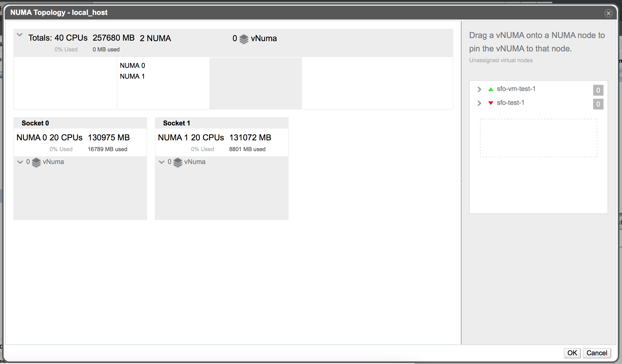The height and width of the screenshot is (364, 622).
Task: Close the NUMA Topology dialog
Action: pyautogui.click(x=608, y=13)
